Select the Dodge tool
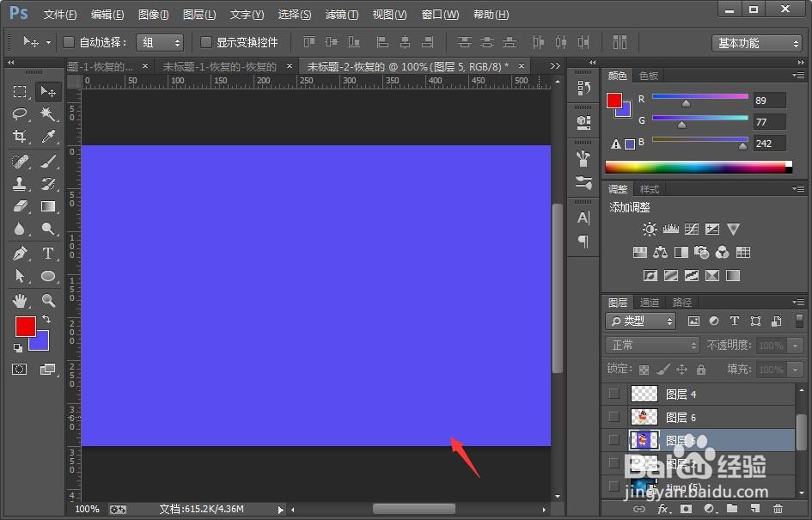812x520 pixels. [x=48, y=229]
